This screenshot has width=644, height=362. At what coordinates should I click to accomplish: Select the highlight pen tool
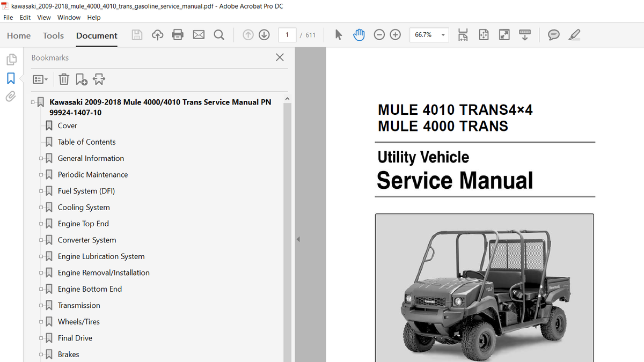(574, 35)
